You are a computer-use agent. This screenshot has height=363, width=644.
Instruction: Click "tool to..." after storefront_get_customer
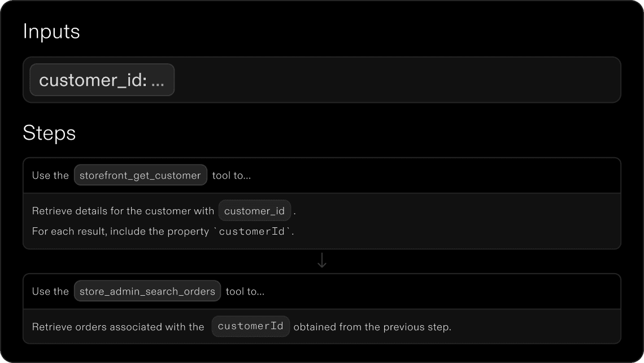232,175
